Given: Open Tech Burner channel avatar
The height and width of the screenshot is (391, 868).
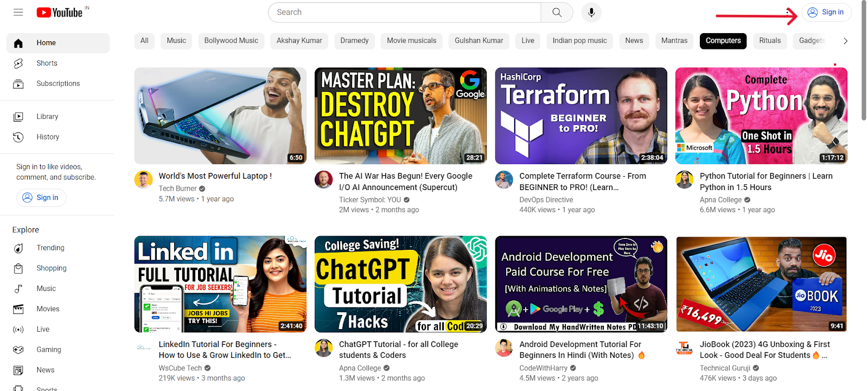Looking at the screenshot, I should [x=144, y=180].
